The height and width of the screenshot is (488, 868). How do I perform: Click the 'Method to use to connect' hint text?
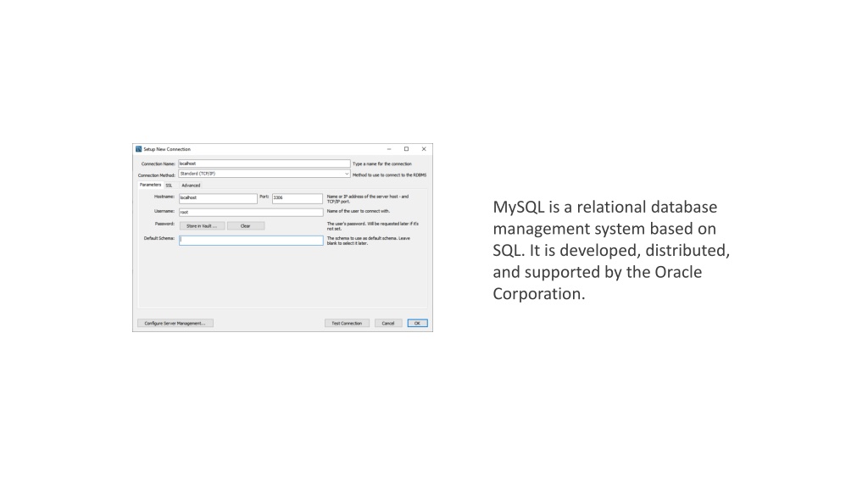[390, 175]
